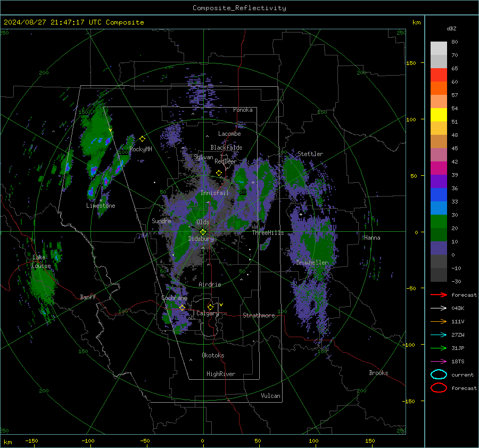
Task: Select the Hanna city label
Action: tap(372, 238)
